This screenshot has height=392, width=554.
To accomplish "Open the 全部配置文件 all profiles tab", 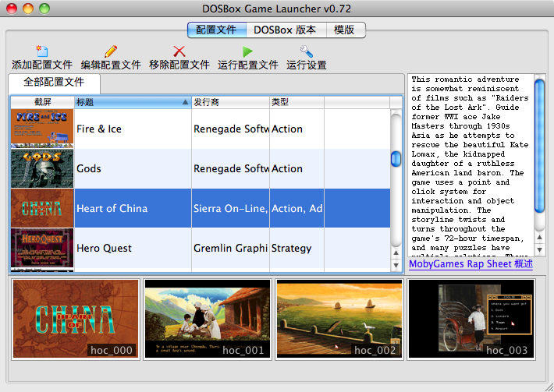I will [x=53, y=82].
